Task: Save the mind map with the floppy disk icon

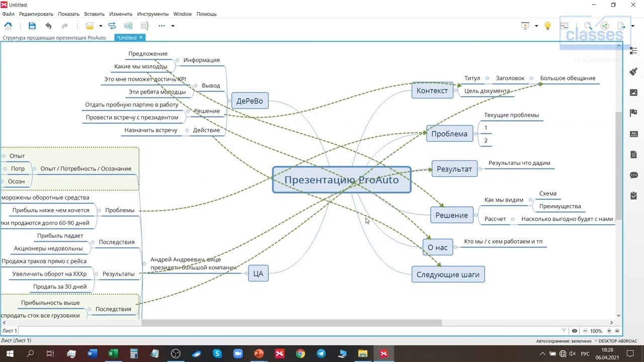Action: click(x=32, y=26)
